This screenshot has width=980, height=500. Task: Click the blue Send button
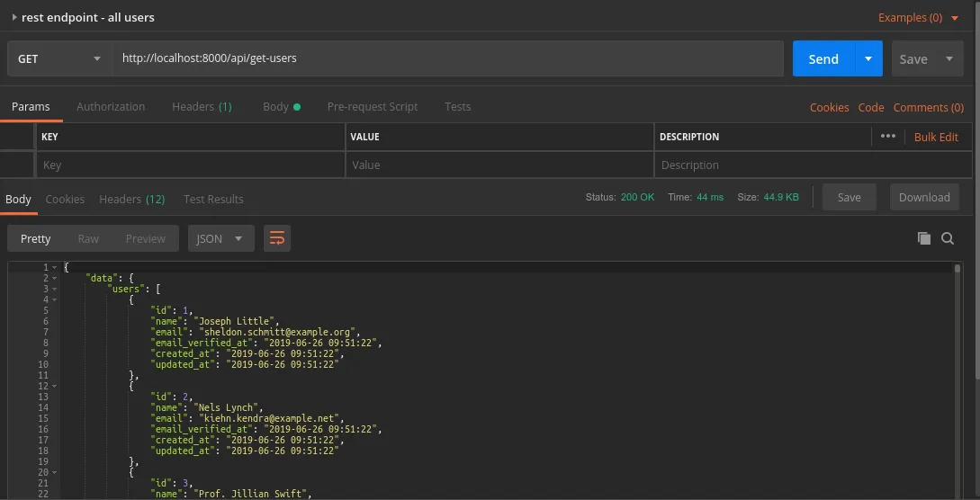pyautogui.click(x=823, y=59)
